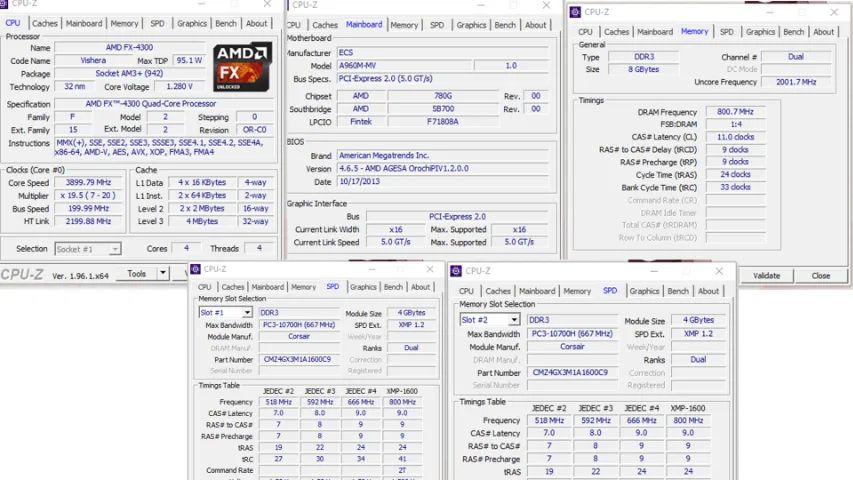Switch to Caches tab in the CPU window
Viewport: 853px width, 480px height.
pos(45,23)
